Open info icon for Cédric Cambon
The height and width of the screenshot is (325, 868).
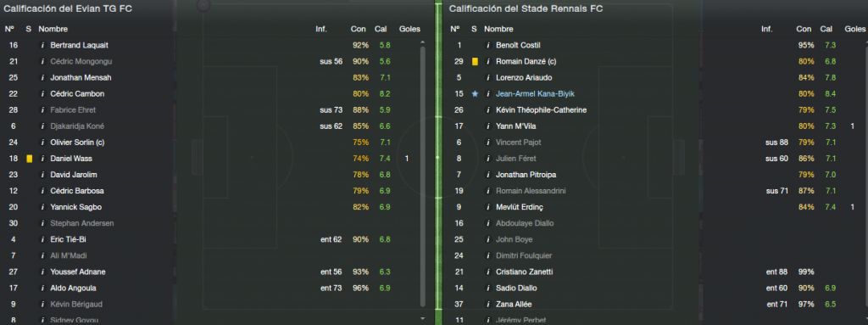pyautogui.click(x=42, y=93)
